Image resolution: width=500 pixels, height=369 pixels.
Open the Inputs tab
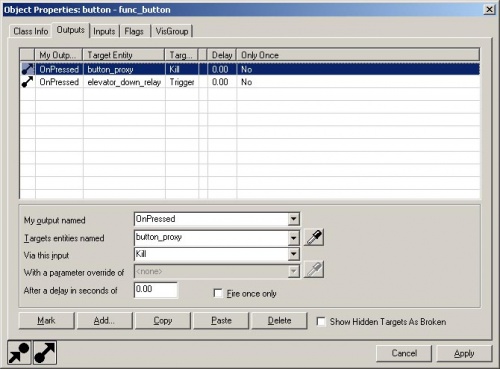(x=104, y=31)
